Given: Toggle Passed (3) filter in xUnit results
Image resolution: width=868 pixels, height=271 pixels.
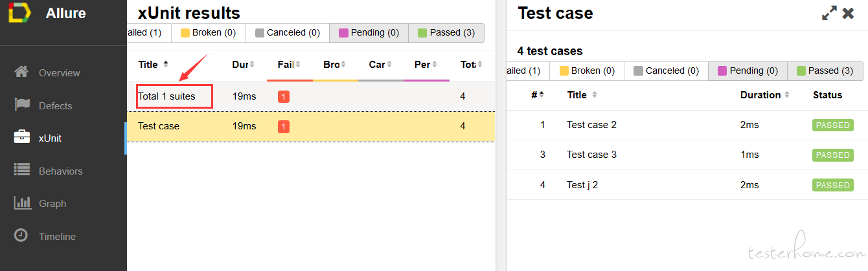Looking at the screenshot, I should (446, 33).
